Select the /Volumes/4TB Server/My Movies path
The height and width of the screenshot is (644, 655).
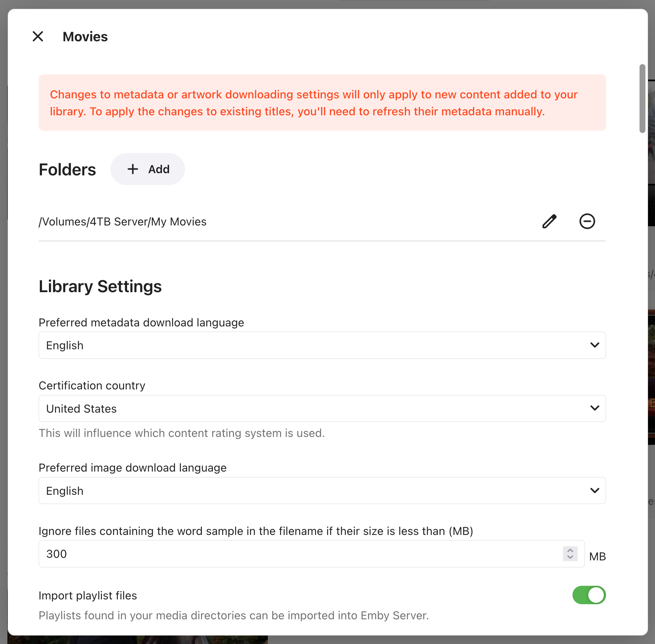tap(123, 222)
